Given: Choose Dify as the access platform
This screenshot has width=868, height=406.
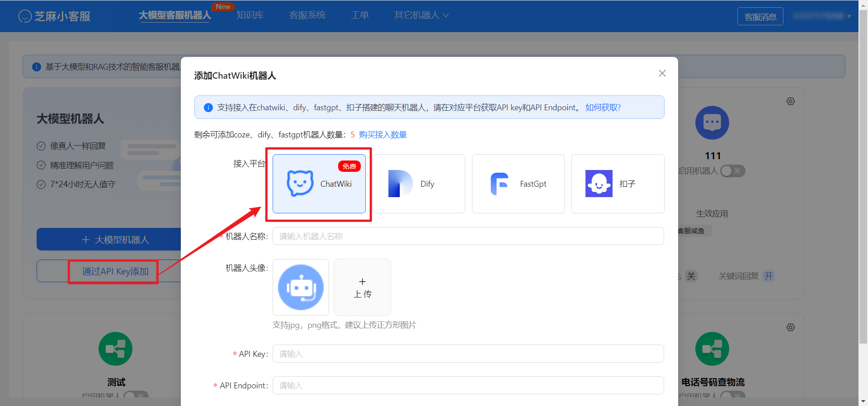Looking at the screenshot, I should 419,184.
